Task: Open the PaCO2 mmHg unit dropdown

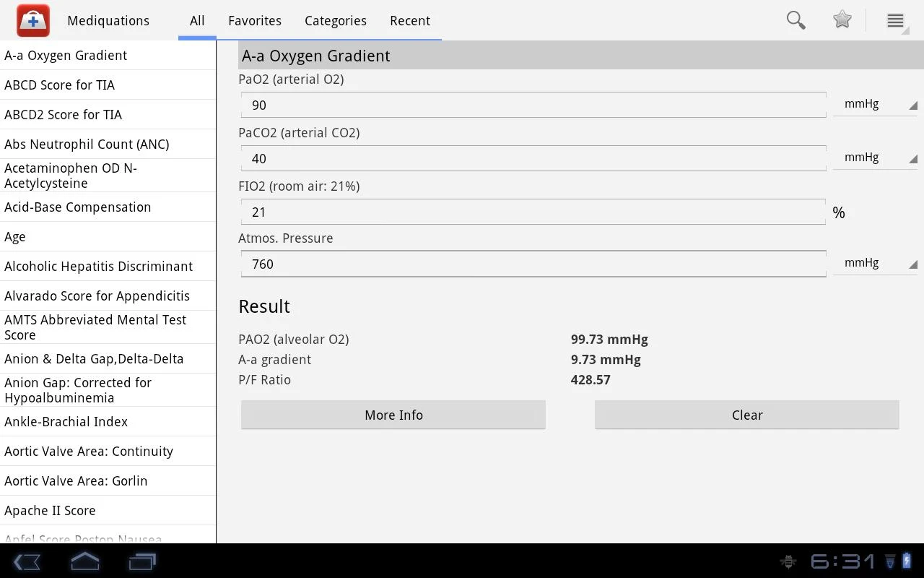Action: coord(875,158)
